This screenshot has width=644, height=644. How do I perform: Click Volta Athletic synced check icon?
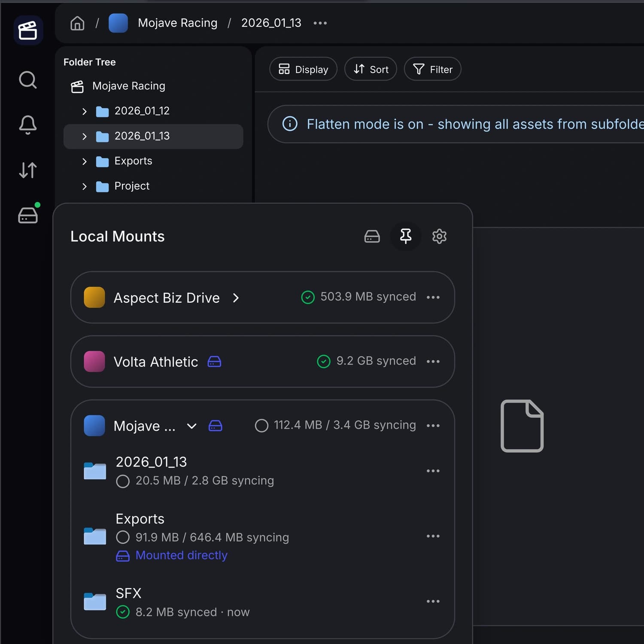click(x=324, y=361)
